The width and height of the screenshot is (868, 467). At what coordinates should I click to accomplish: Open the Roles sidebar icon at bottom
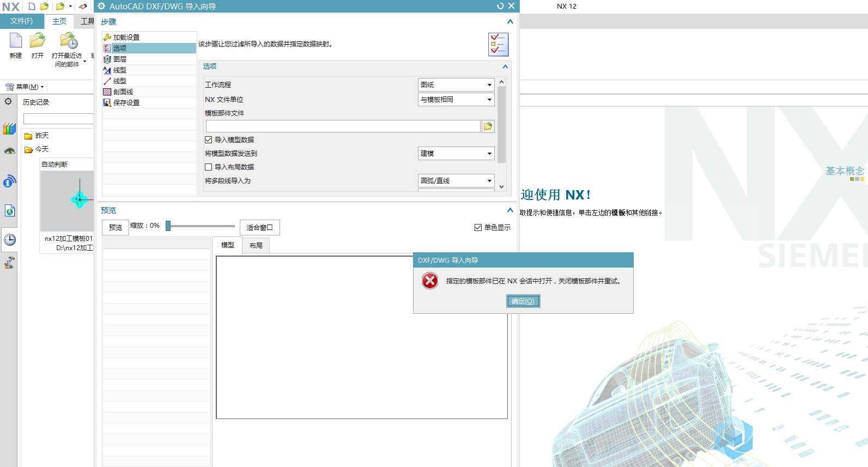coord(9,263)
